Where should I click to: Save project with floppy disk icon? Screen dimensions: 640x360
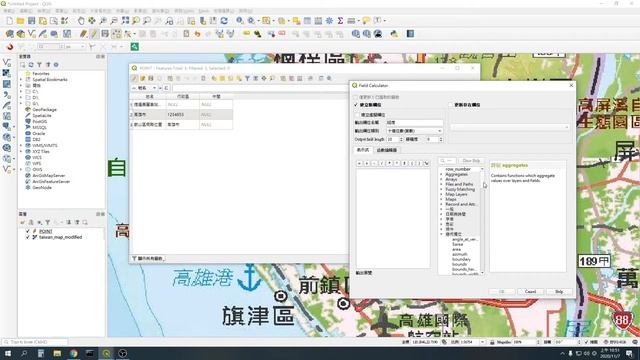pyautogui.click(x=31, y=21)
